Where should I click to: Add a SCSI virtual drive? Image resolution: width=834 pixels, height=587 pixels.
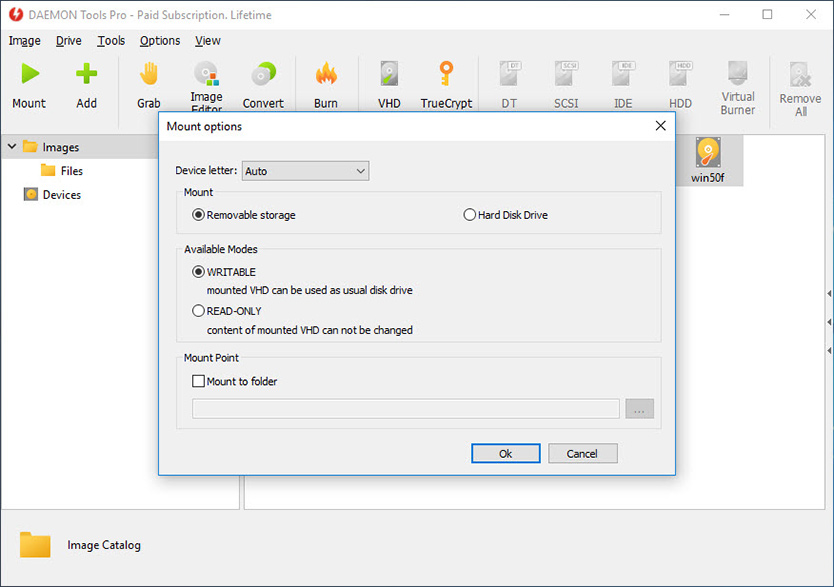[566, 74]
